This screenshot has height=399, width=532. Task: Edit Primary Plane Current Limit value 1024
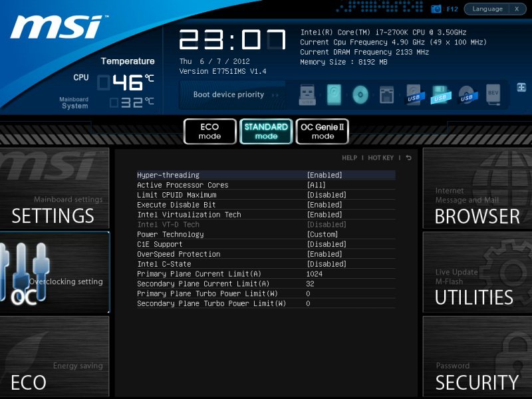(x=314, y=274)
